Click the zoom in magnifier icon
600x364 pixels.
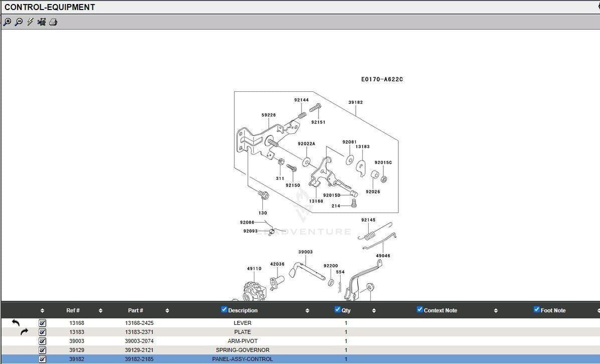coord(7,22)
